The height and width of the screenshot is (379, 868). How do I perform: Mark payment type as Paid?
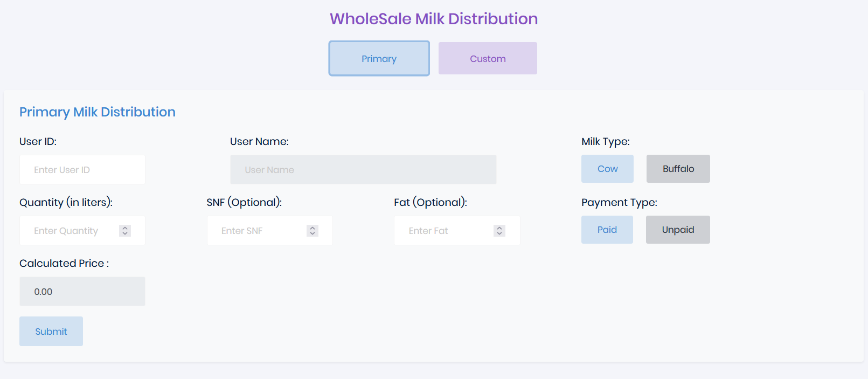[x=607, y=230]
